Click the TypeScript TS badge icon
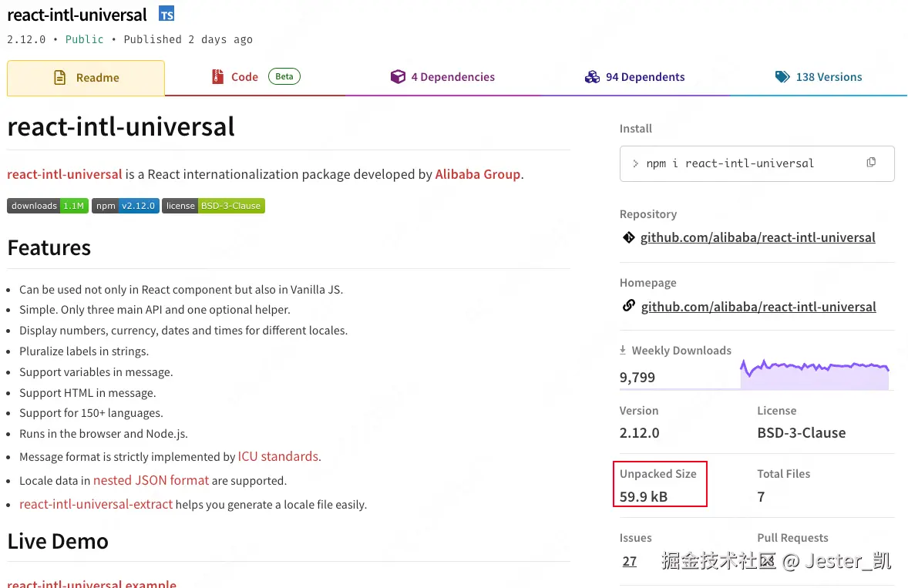This screenshot has width=908, height=588. [x=166, y=14]
